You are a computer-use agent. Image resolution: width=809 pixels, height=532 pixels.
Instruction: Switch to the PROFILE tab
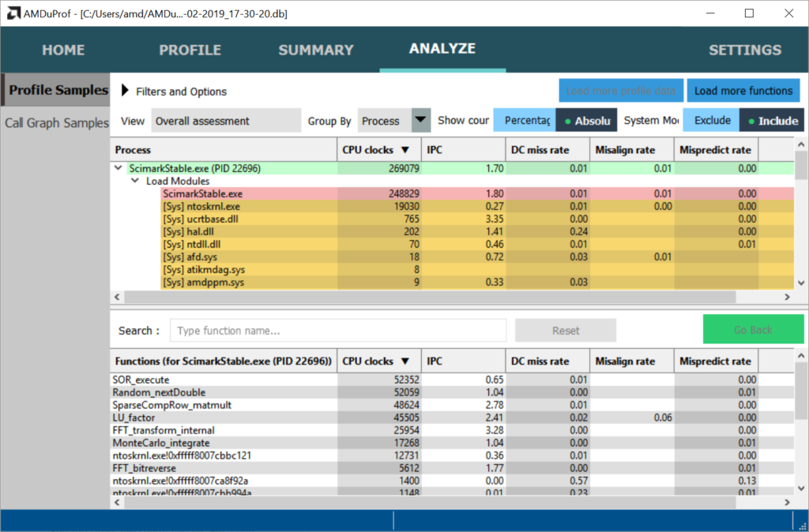click(190, 50)
